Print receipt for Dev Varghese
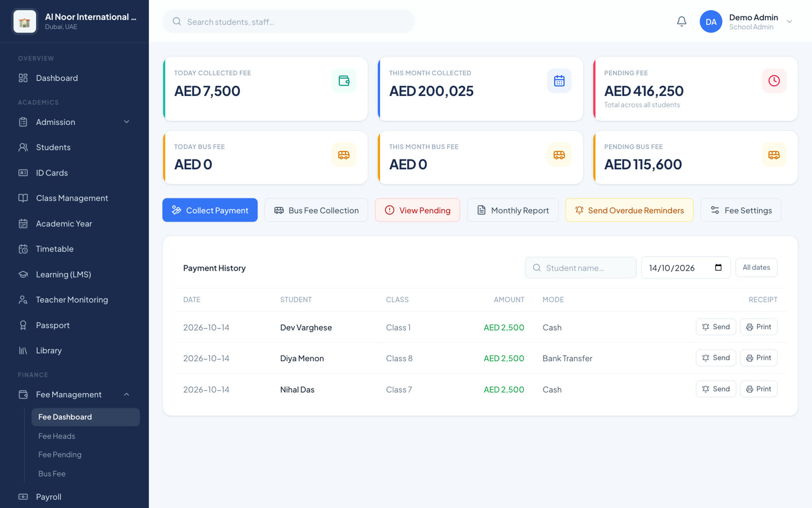This screenshot has width=812, height=508. (759, 327)
